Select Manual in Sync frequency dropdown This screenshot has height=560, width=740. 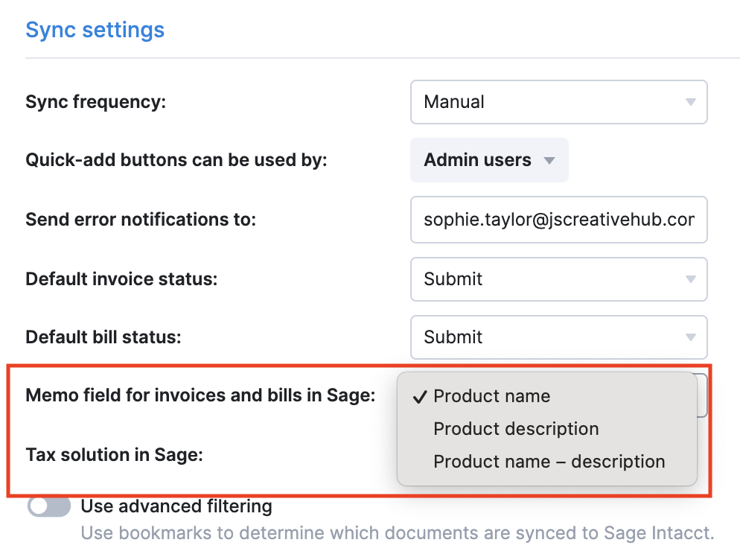(559, 102)
